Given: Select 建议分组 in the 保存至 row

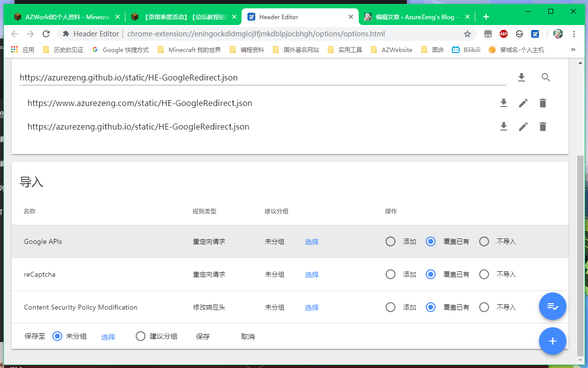Looking at the screenshot, I should click(141, 336).
